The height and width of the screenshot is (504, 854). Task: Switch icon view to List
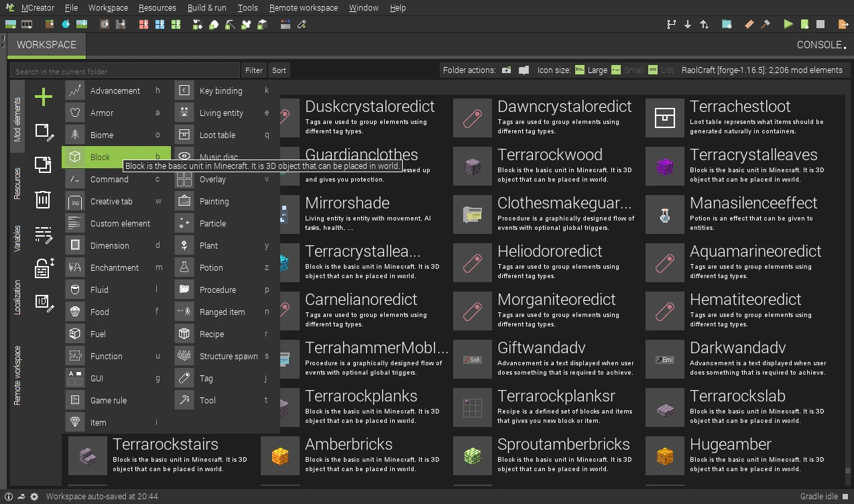(661, 70)
